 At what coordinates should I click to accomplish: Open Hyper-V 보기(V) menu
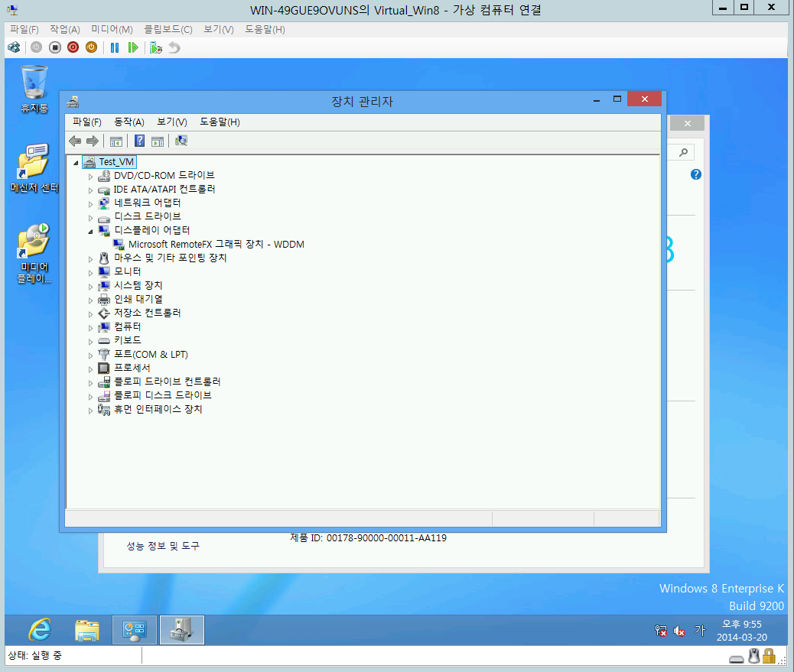(219, 29)
